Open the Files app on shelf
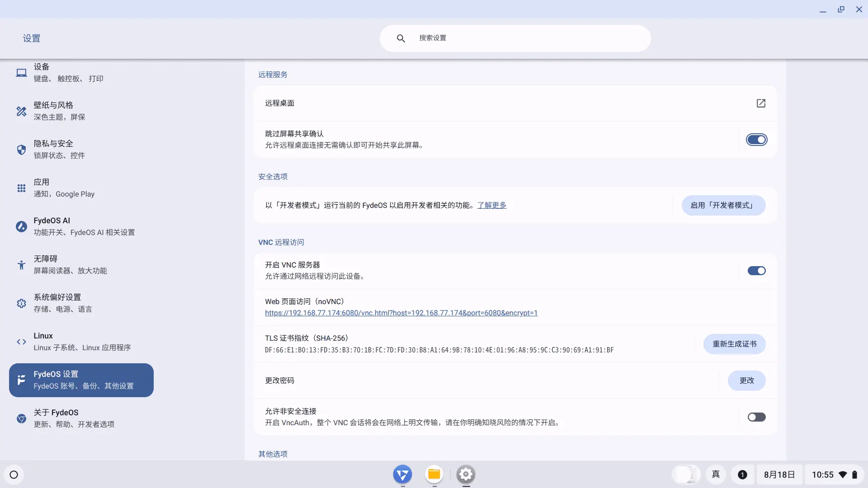 click(434, 474)
